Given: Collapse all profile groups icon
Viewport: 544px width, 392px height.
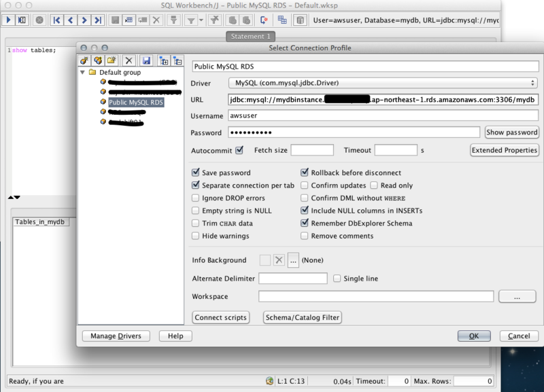Looking at the screenshot, I should click(177, 60).
